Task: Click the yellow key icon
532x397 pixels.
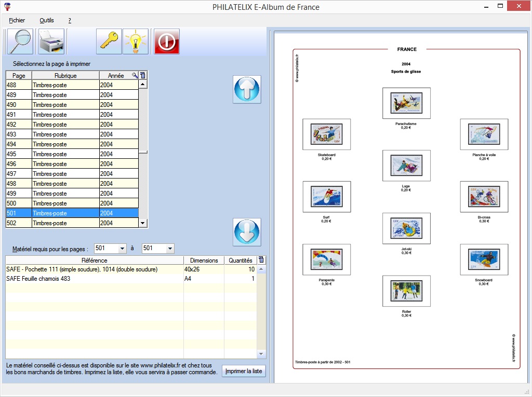Action: 109,42
